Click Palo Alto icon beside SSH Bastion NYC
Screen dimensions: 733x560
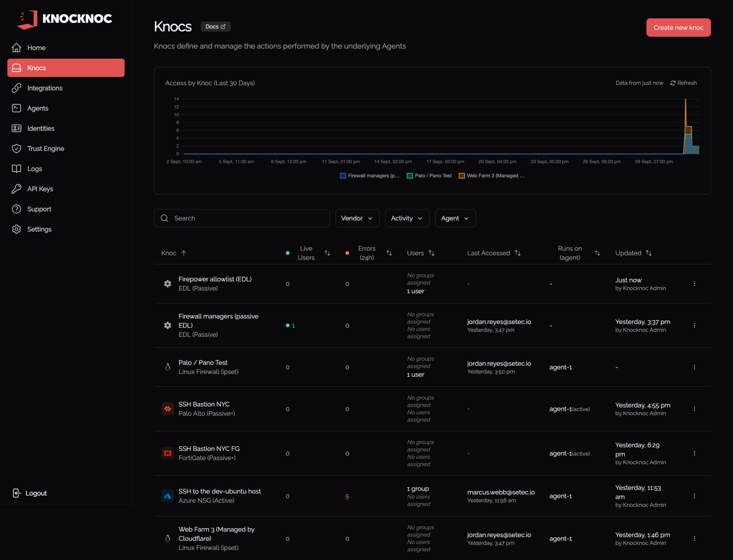coord(168,409)
